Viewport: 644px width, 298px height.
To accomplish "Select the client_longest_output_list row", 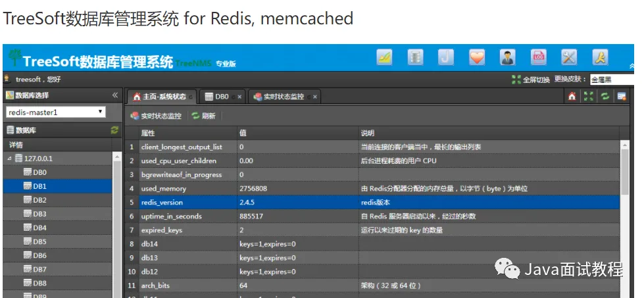I will point(372,147).
